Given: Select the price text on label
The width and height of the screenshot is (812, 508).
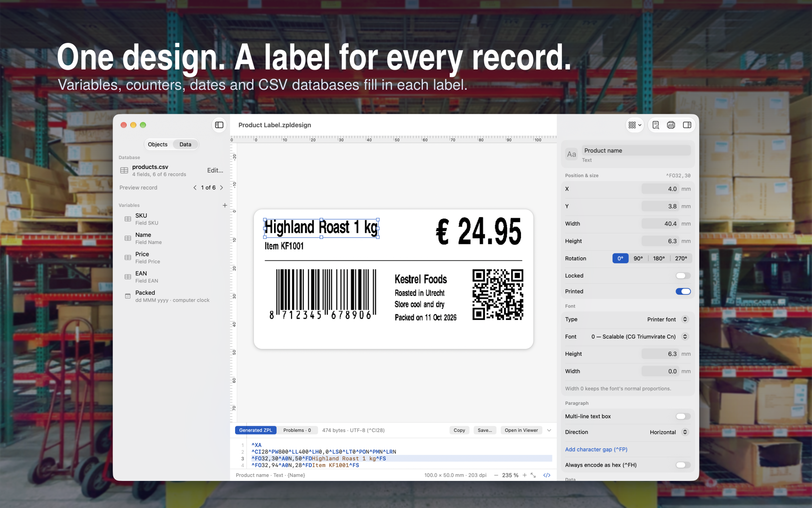Looking at the screenshot, I should [x=478, y=232].
